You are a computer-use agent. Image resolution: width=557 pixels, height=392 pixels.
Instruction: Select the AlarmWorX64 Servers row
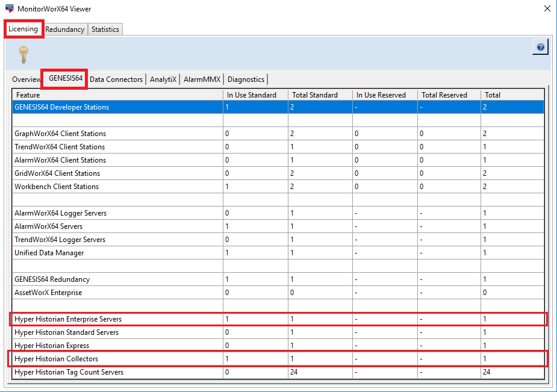coord(278,226)
